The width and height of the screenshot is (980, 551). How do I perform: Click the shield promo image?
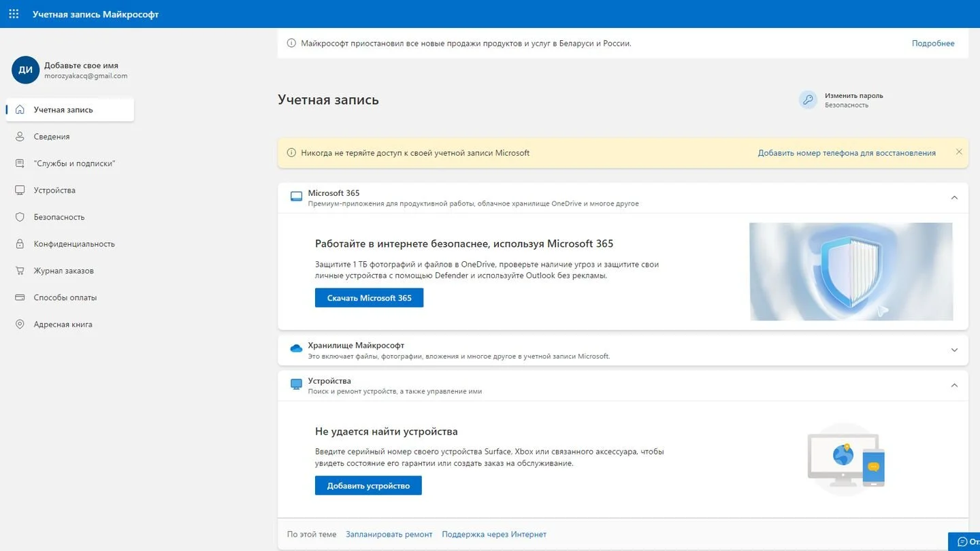851,271
